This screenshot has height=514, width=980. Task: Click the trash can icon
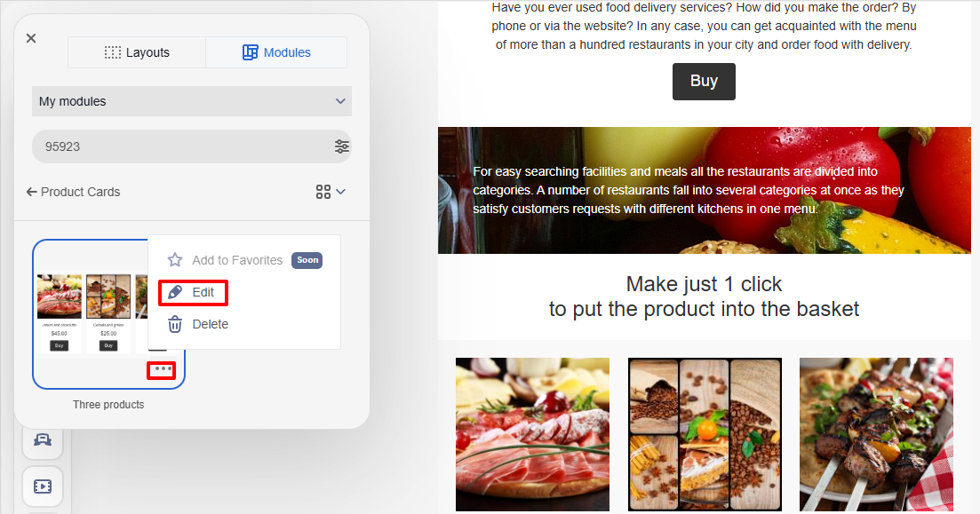coord(175,324)
